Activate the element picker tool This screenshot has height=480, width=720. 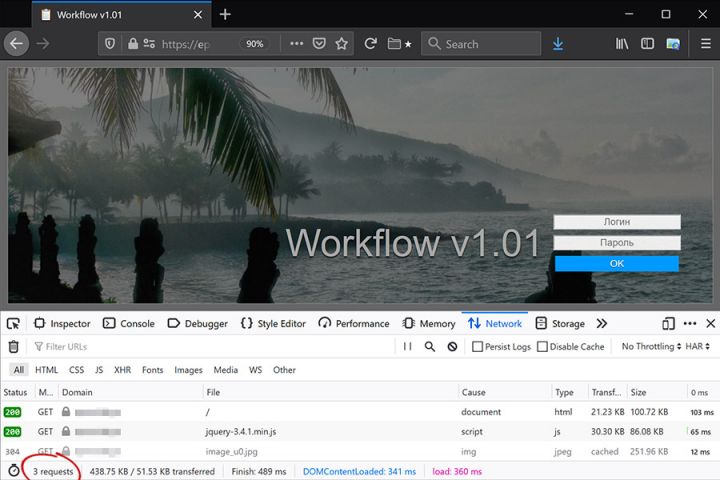tap(13, 324)
